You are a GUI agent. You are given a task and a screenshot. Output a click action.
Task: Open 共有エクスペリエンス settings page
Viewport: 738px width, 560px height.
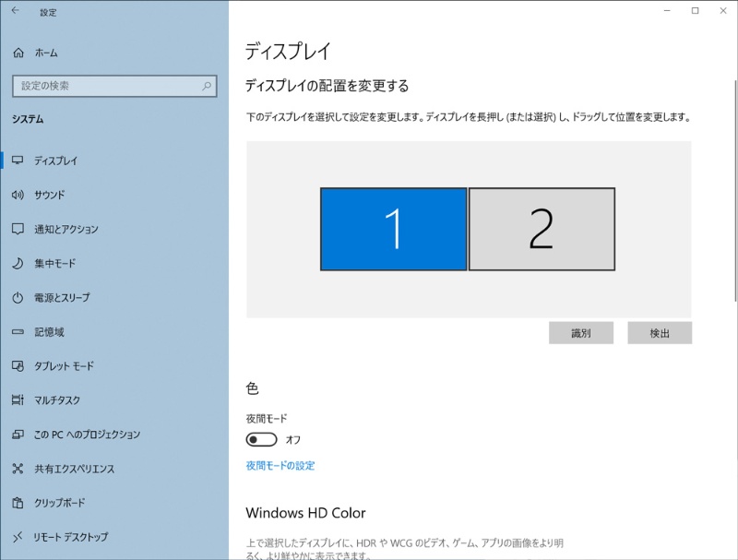(74, 469)
